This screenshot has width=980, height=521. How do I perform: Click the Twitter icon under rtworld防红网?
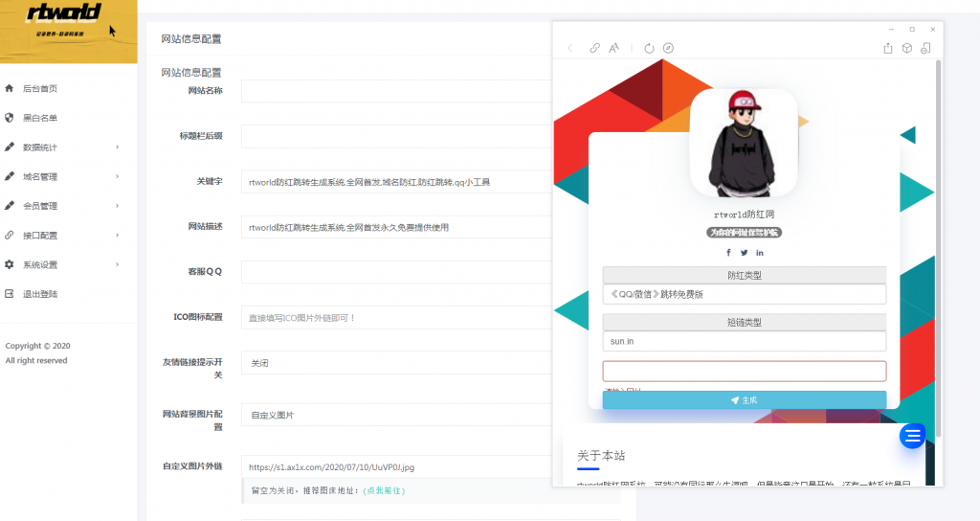(744, 253)
